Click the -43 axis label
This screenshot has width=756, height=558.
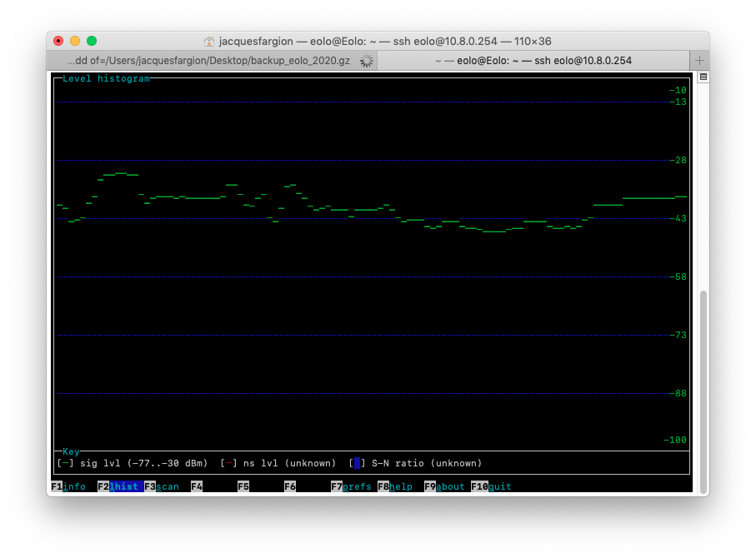click(678, 218)
